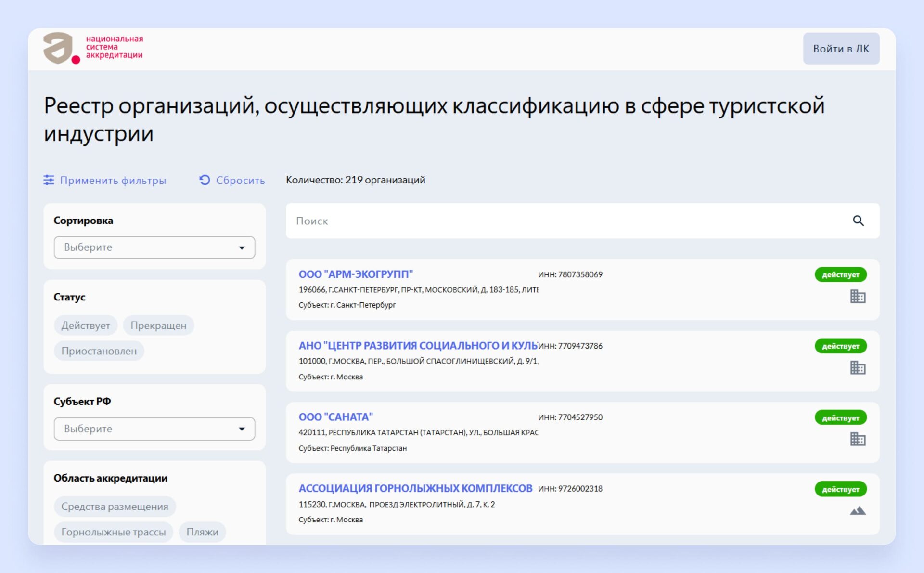Open ООО "САНАТА" organization link

tap(335, 417)
